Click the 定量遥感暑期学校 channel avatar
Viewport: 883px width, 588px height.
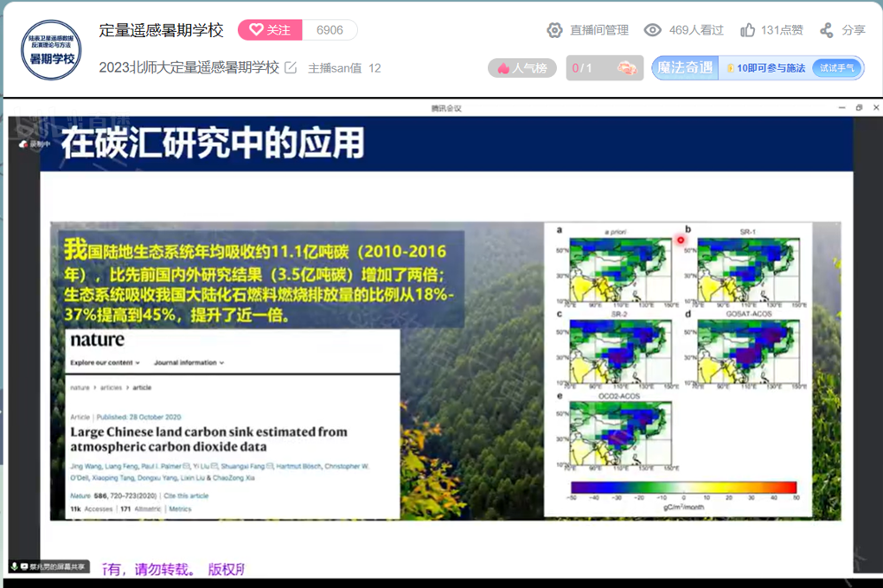point(51,50)
